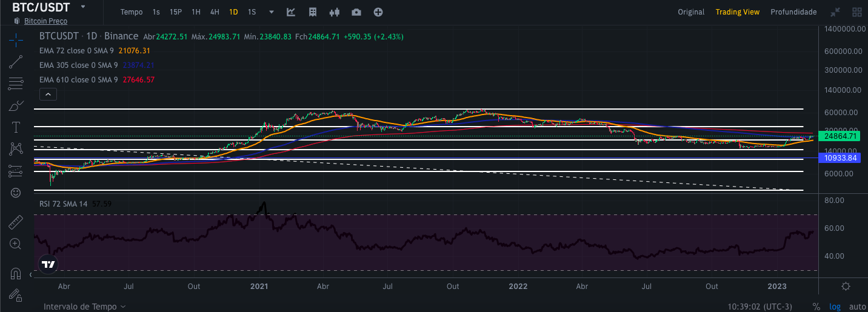The image size is (868, 312).
Task: Select EMA 305 indicator legend
Action: 78,65
